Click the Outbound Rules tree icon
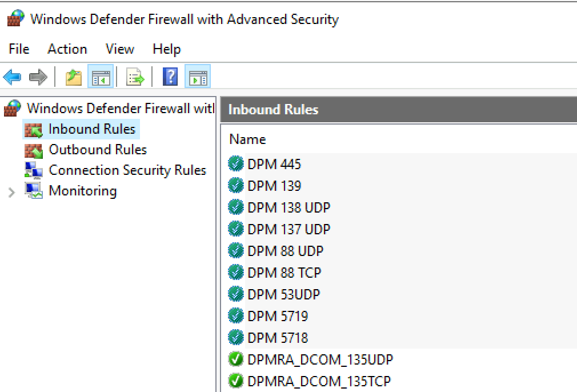 pos(34,150)
